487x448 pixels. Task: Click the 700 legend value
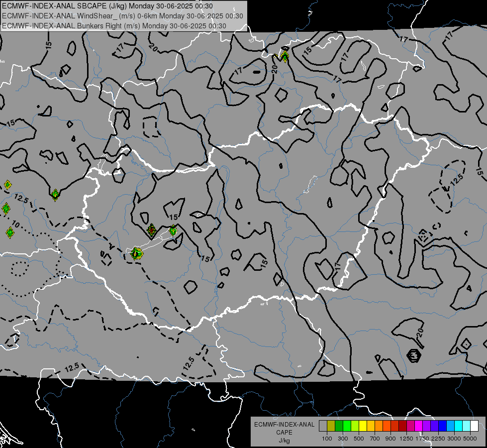click(375, 439)
